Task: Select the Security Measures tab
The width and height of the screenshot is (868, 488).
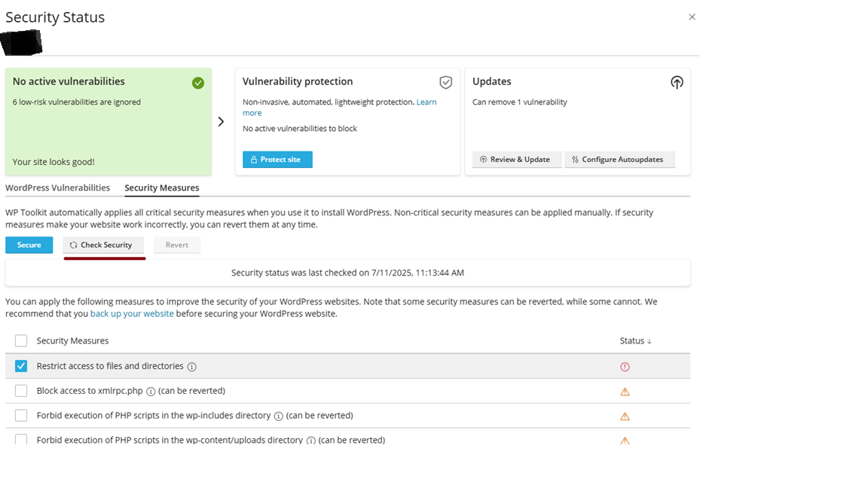Action: click(x=162, y=188)
